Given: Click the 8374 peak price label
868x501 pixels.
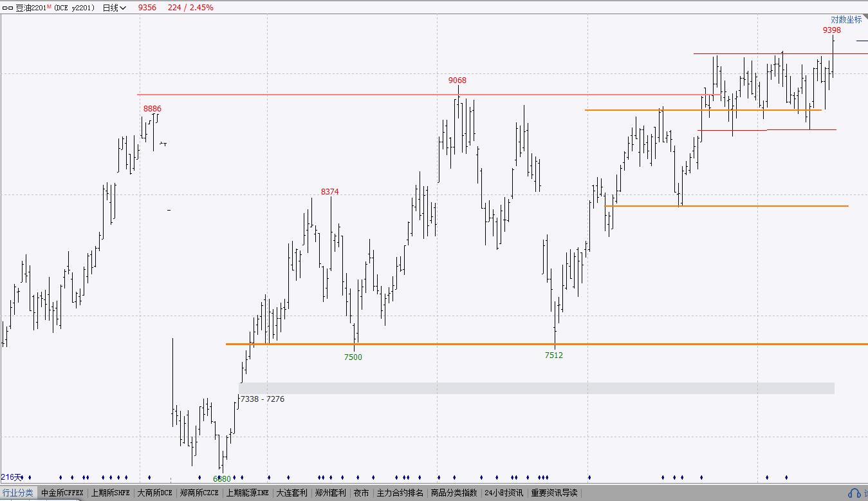Looking at the screenshot, I should pos(329,192).
